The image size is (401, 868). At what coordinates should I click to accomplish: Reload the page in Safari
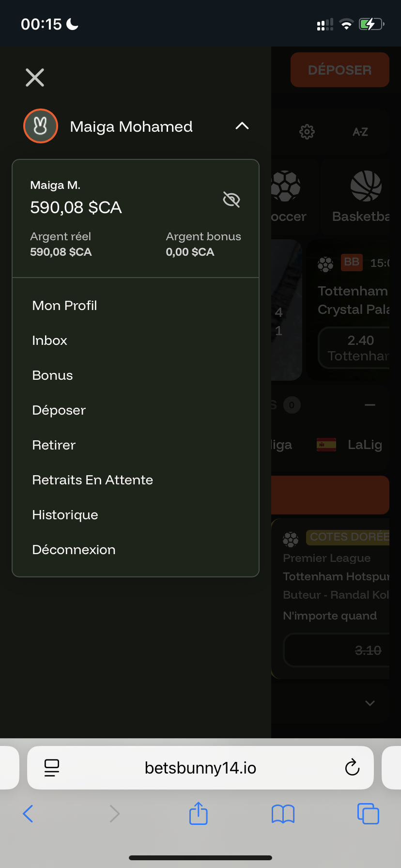[x=352, y=768]
